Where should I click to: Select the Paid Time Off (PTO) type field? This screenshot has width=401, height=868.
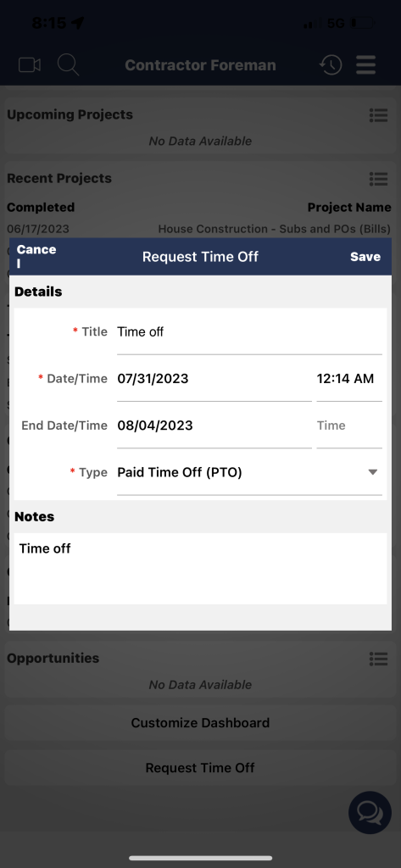pos(249,473)
